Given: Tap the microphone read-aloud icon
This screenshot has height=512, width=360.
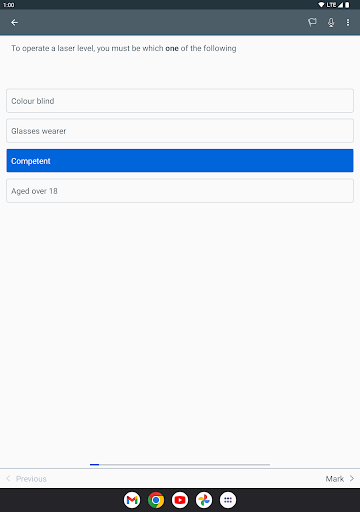Looking at the screenshot, I should coord(331,22).
